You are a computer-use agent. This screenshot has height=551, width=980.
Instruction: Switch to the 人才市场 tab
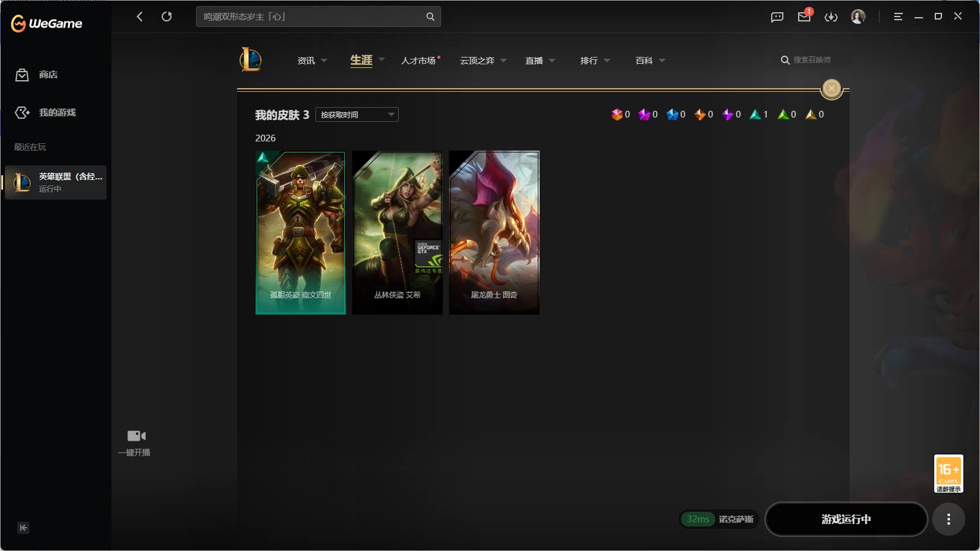tap(419, 61)
